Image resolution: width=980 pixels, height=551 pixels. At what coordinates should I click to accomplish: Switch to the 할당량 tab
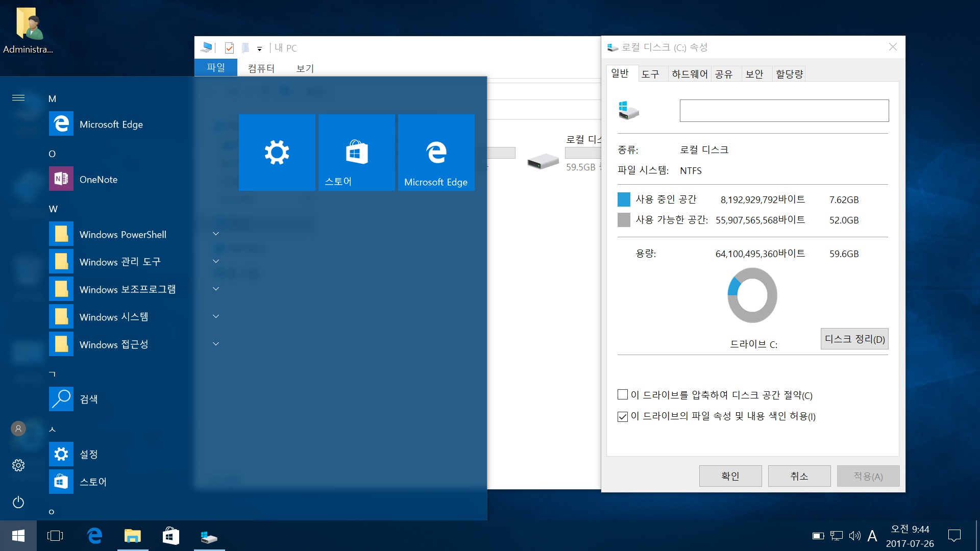[x=790, y=74]
